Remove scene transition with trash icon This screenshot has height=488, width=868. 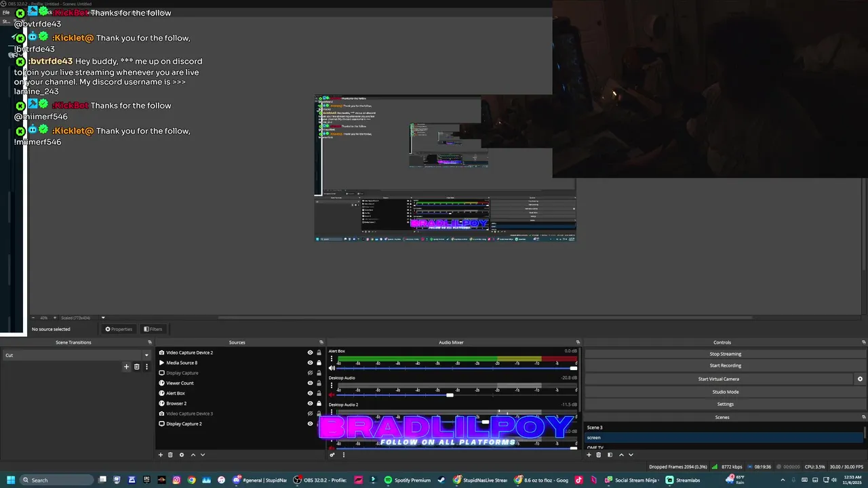tap(136, 367)
